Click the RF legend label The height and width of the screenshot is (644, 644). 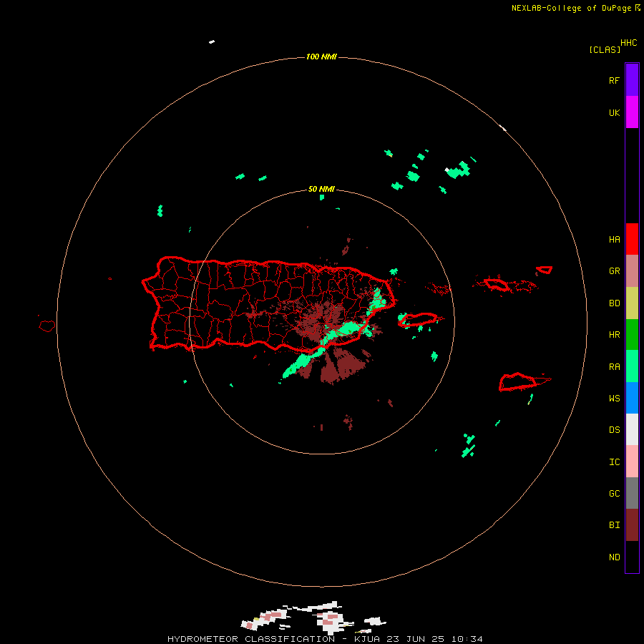coord(614,80)
